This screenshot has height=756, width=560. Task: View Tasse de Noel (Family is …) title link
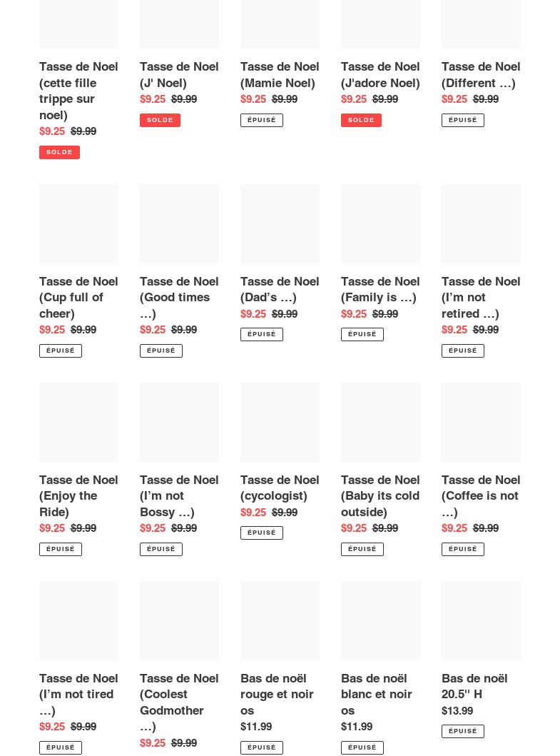coord(380,289)
